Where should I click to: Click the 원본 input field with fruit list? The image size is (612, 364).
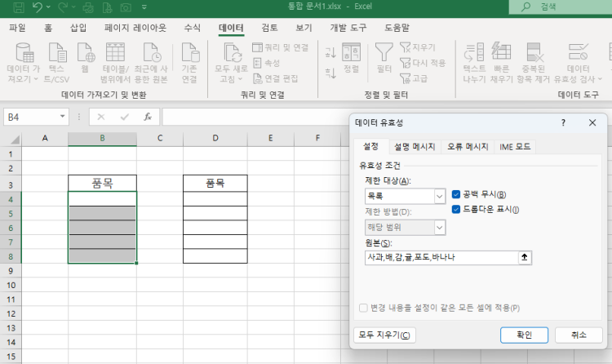[x=441, y=257]
